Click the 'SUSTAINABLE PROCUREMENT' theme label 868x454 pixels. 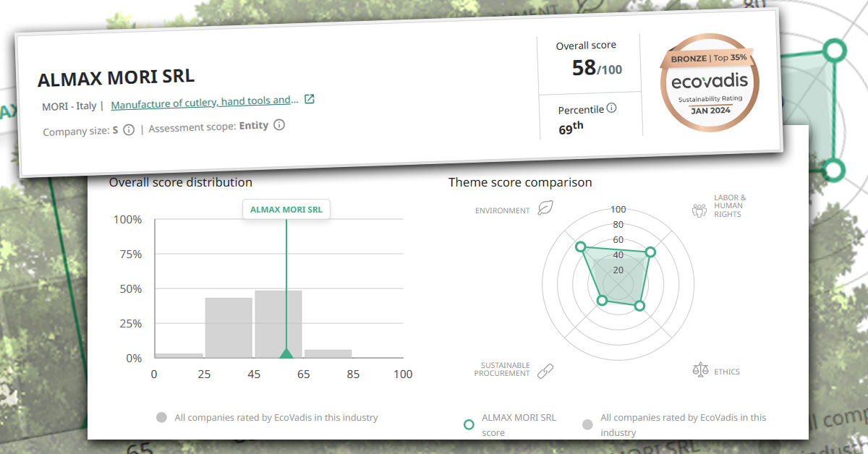pyautogui.click(x=502, y=369)
